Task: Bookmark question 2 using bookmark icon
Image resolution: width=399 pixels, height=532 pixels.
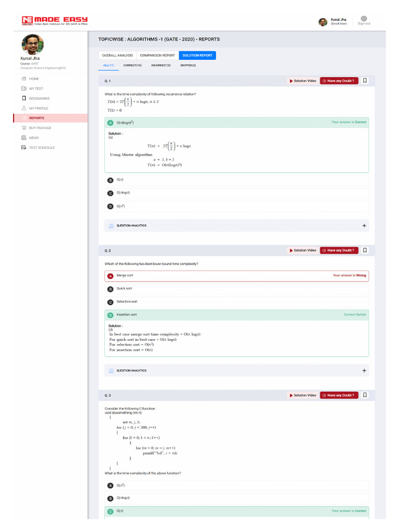Action: [x=365, y=250]
